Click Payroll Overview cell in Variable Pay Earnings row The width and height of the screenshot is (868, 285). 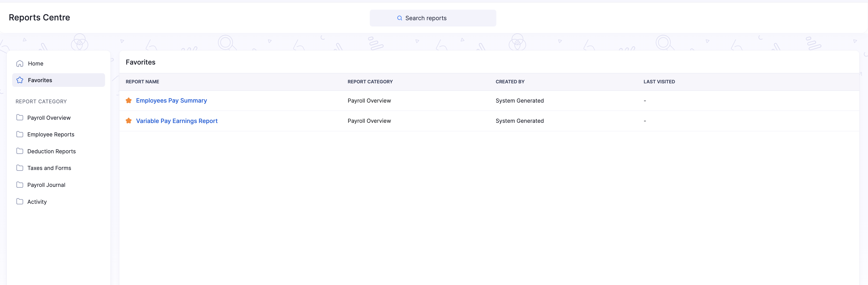tap(369, 121)
